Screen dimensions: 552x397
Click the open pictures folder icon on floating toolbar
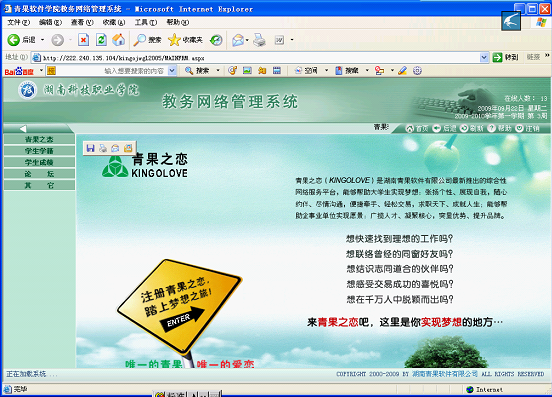pos(128,148)
